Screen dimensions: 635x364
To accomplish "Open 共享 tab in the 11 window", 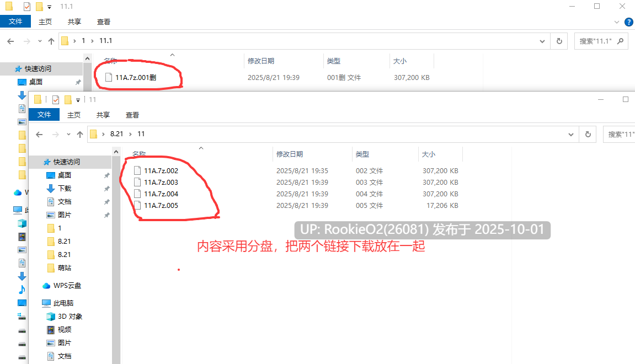I will coord(103,115).
